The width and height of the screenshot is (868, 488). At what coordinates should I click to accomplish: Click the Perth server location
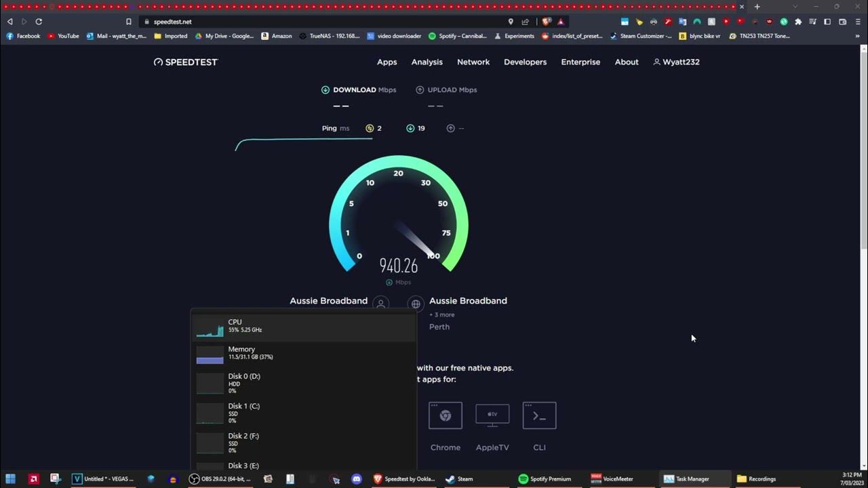(439, 327)
